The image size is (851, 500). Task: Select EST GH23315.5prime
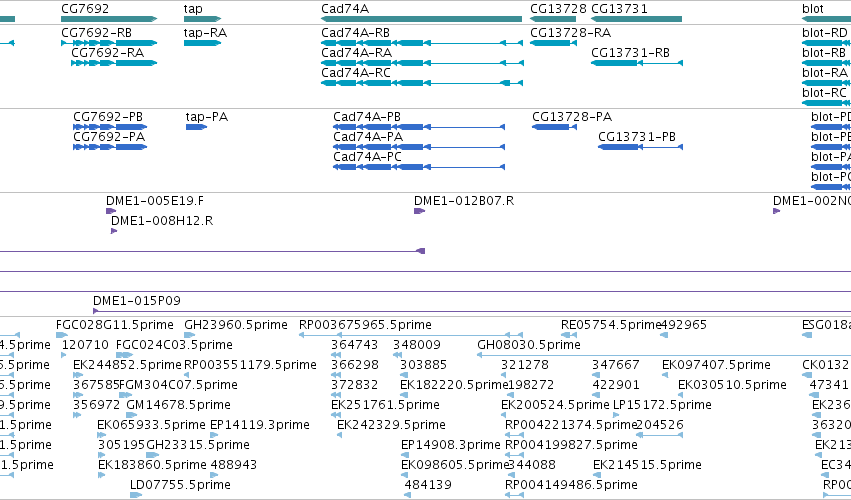click(x=153, y=455)
